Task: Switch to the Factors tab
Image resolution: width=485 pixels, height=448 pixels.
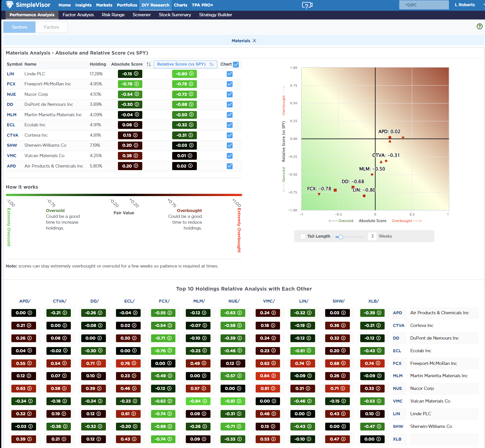Action: (51, 27)
